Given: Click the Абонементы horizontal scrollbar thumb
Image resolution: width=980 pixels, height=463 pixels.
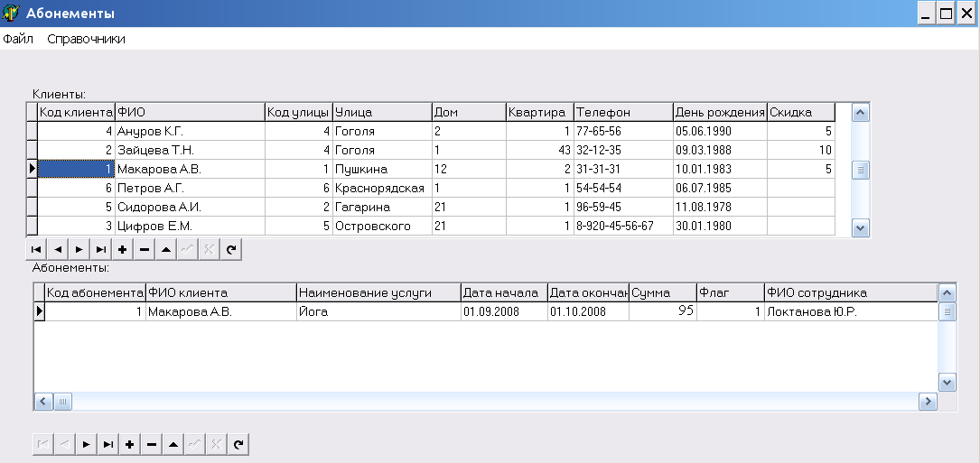Looking at the screenshot, I should pyautogui.click(x=62, y=401).
